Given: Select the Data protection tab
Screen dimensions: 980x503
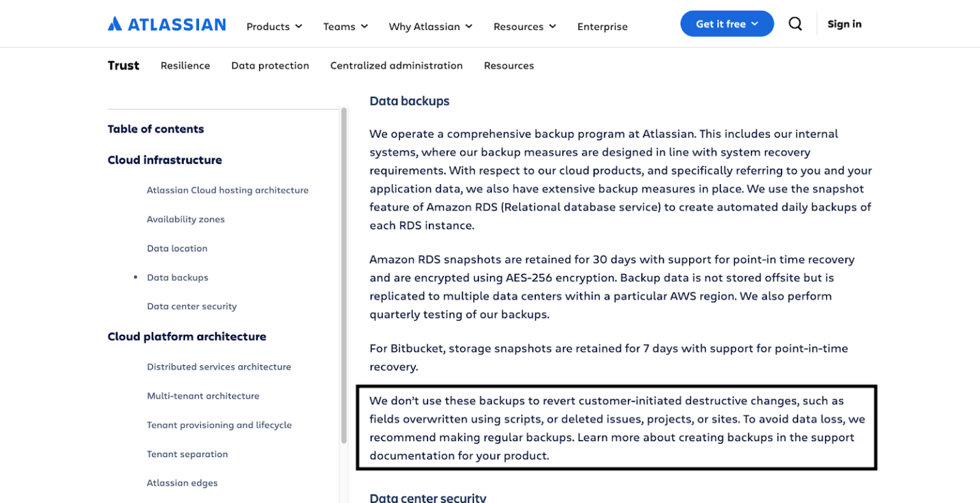Looking at the screenshot, I should tap(270, 65).
